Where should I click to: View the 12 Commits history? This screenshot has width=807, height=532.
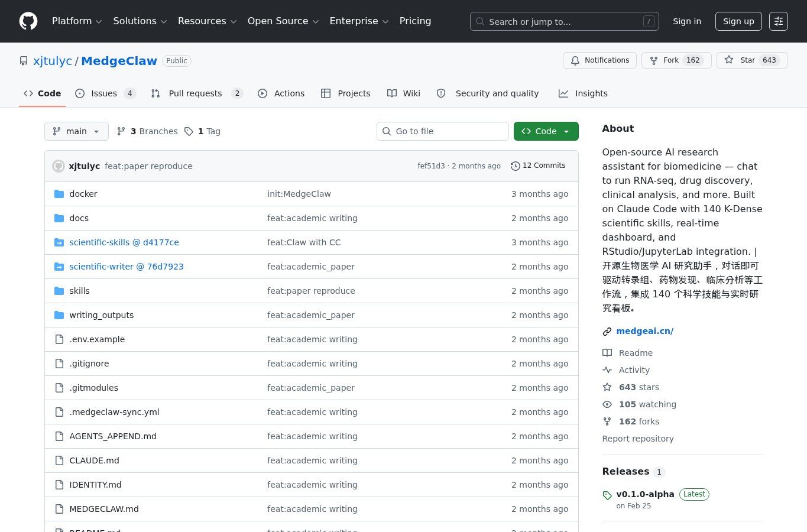click(539, 166)
